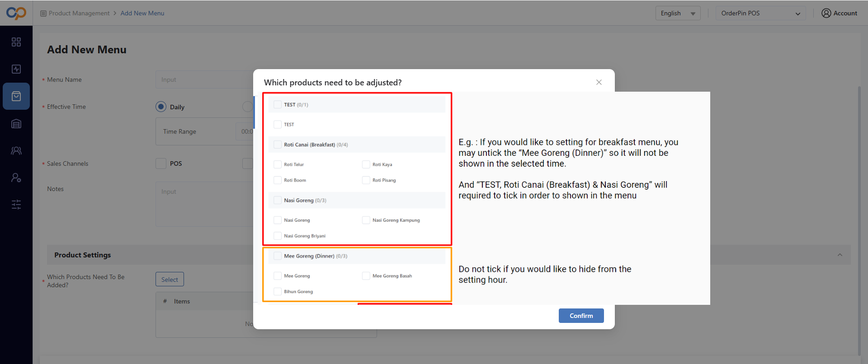Open the OrderPin POS store dropdown
The width and height of the screenshot is (868, 364).
[x=761, y=13]
